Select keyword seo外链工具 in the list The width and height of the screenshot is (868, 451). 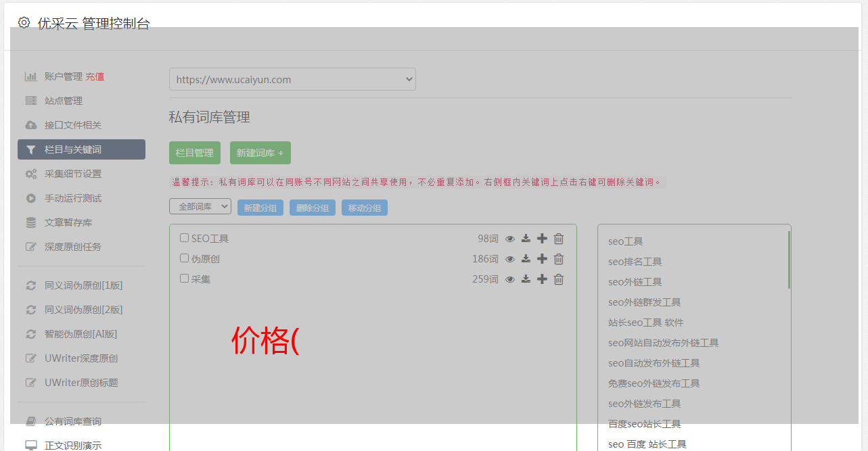click(x=635, y=282)
